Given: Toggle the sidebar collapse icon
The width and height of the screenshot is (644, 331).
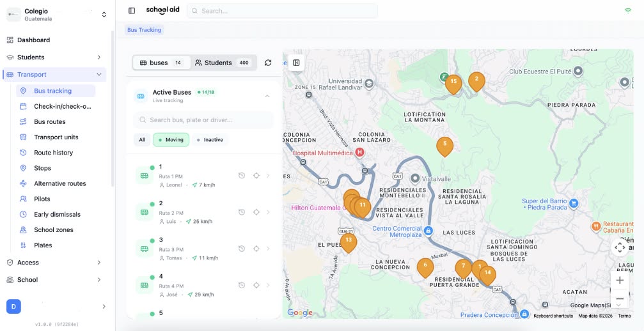Looking at the screenshot, I should point(132,11).
